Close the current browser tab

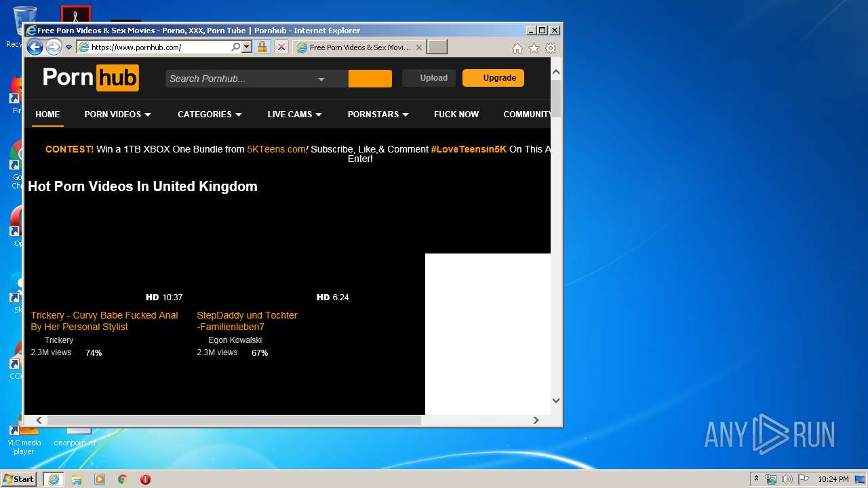coord(419,47)
